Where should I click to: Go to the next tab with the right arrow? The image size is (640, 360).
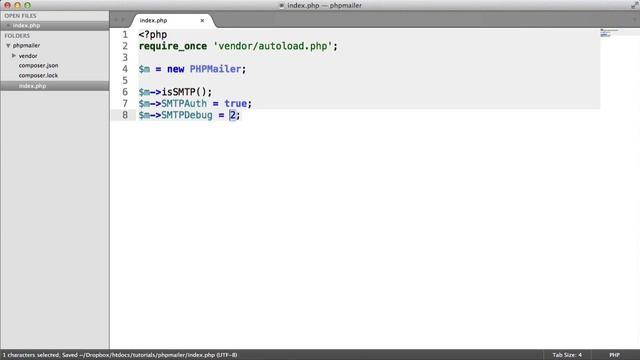(123, 20)
